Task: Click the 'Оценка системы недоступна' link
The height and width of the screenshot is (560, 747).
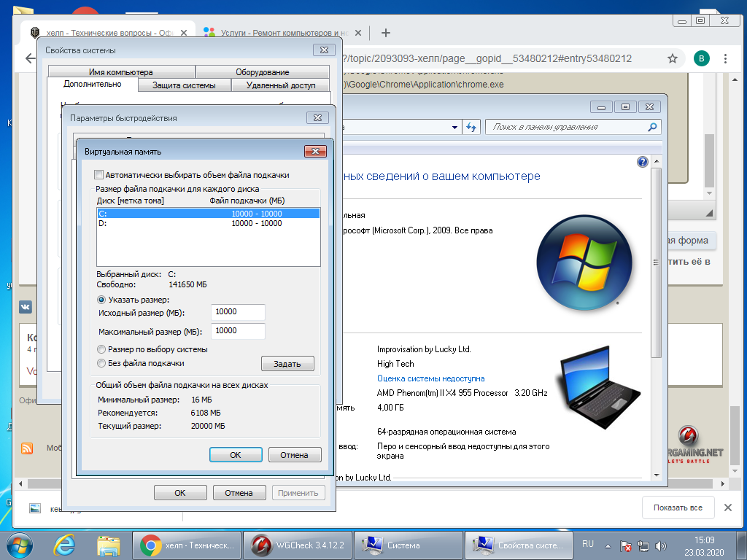Action: pos(430,378)
